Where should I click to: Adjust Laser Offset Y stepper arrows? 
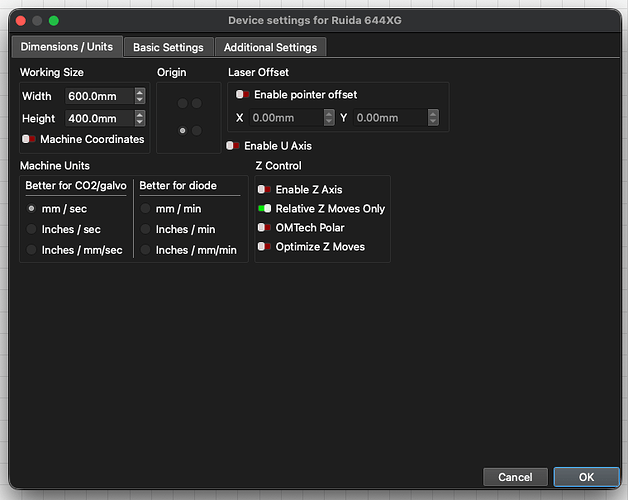433,118
